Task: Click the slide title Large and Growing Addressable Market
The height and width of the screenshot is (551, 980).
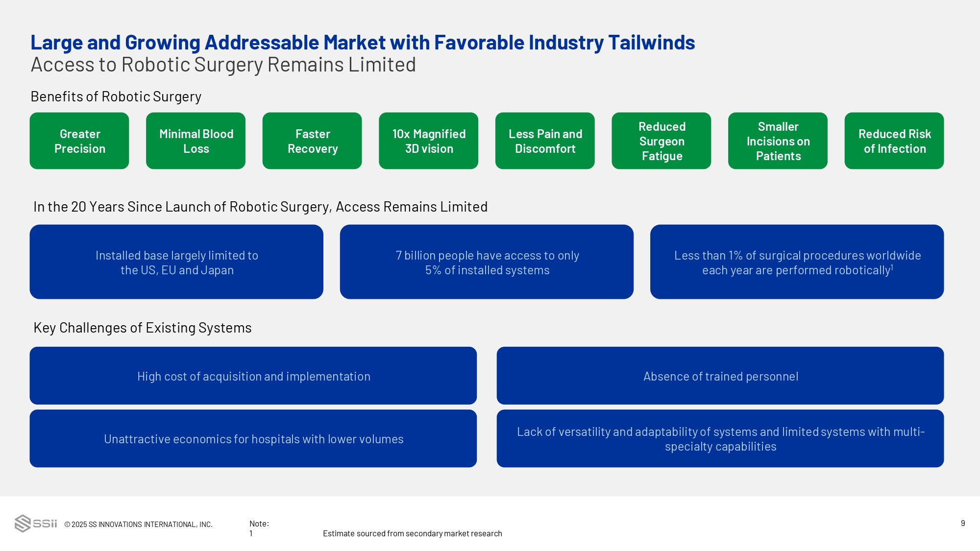Action: (362, 43)
